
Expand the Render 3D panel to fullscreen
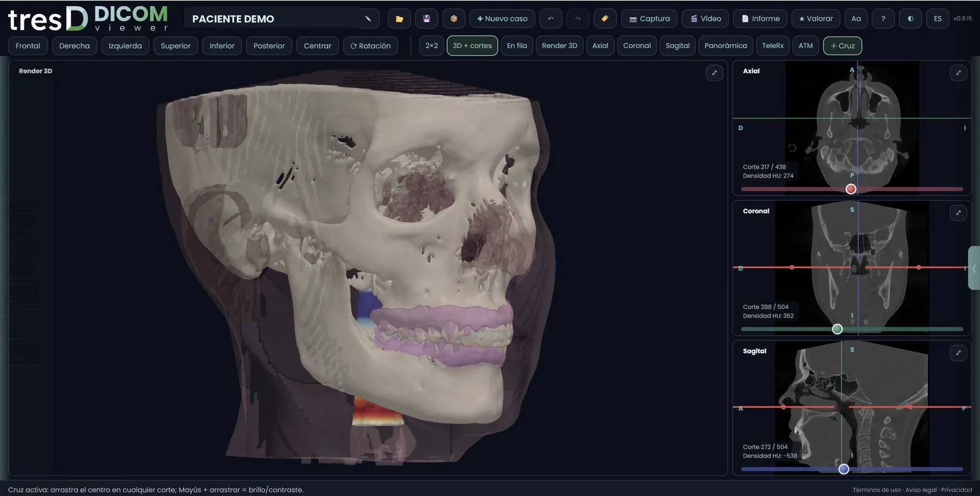[x=714, y=73]
